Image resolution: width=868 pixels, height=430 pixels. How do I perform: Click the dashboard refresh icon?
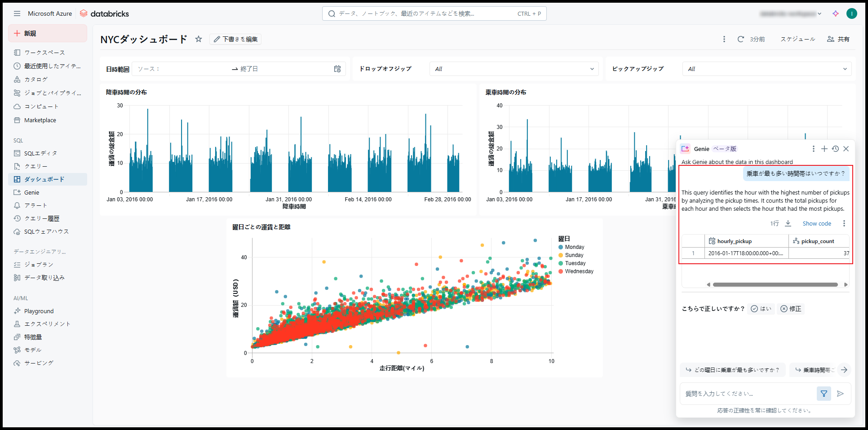[x=741, y=39]
